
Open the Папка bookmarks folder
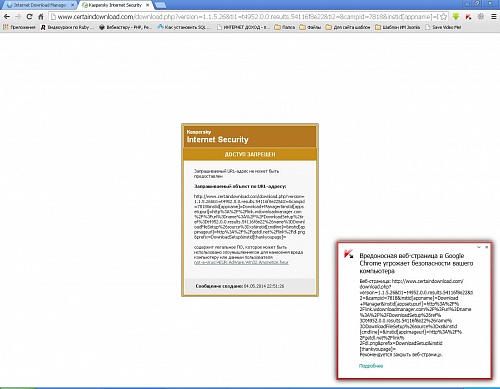pyautogui.click(x=285, y=27)
